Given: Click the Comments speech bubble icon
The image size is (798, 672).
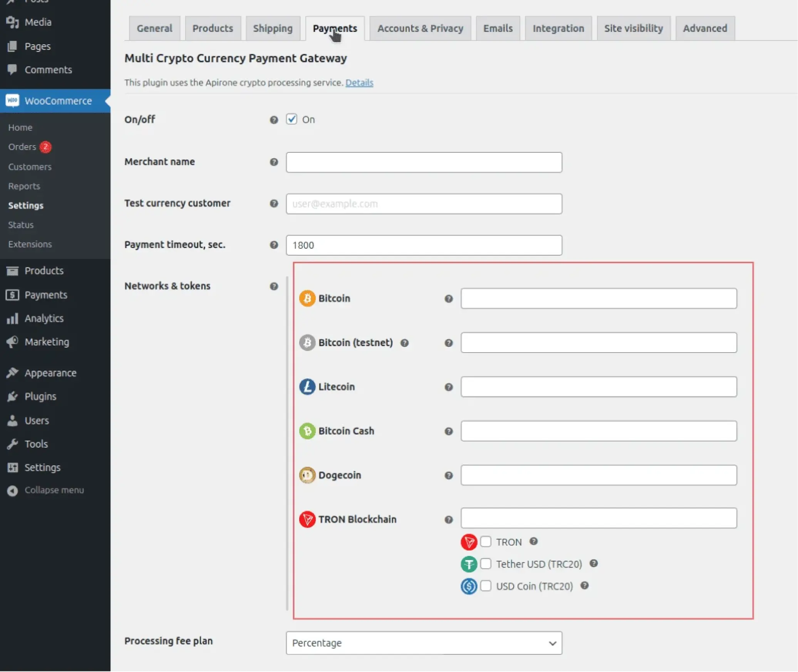Looking at the screenshot, I should 12,70.
